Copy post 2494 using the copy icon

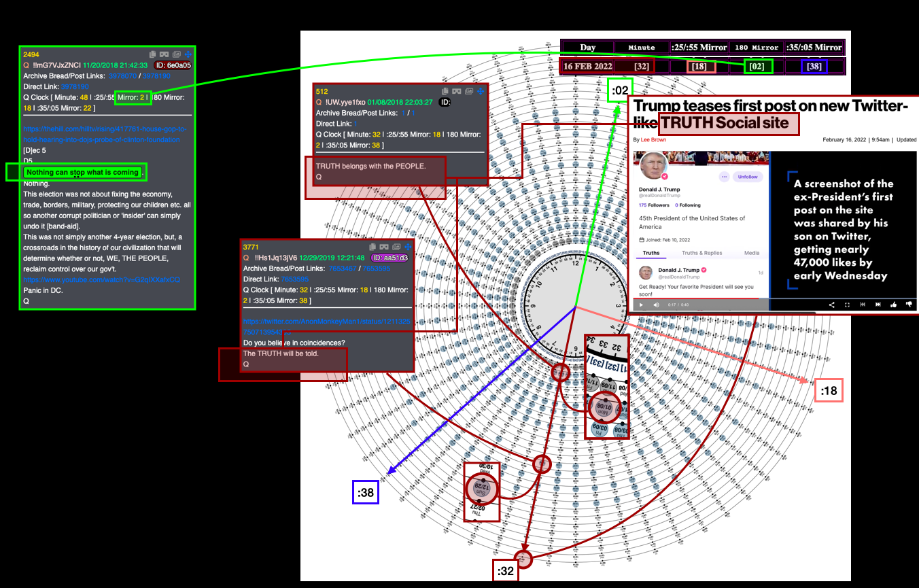(x=153, y=54)
